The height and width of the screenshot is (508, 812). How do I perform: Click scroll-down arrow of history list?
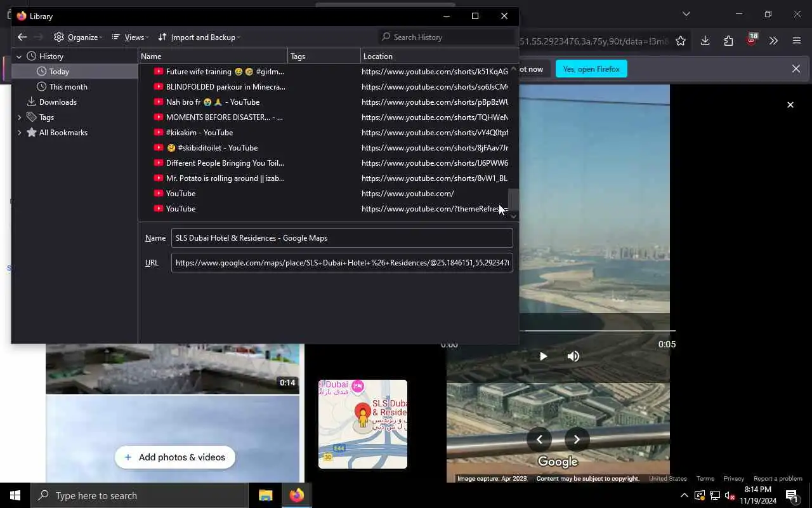coord(514,217)
